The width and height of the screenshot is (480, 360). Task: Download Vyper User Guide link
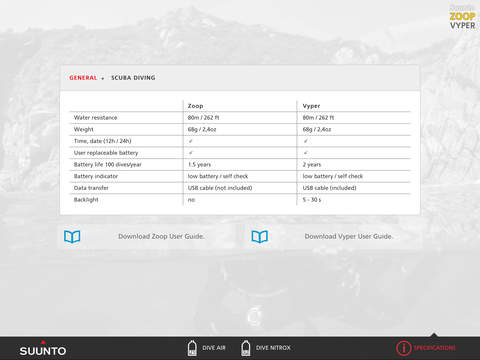(x=349, y=236)
